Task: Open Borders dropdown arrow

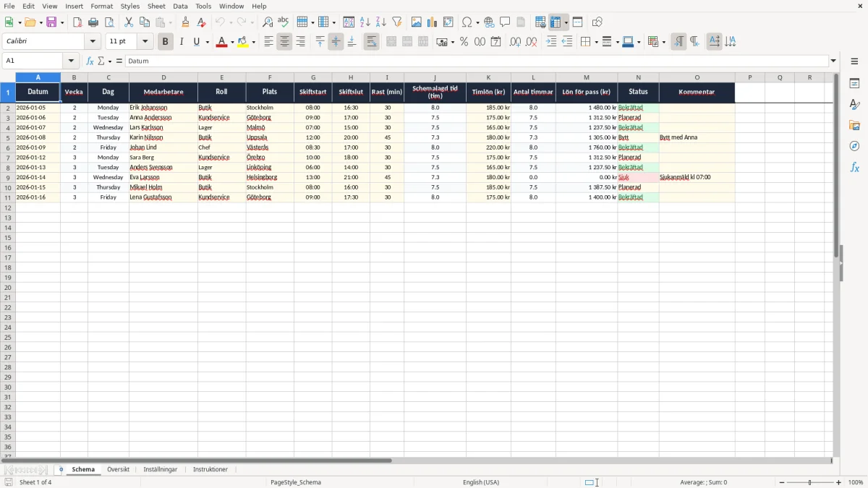Action: [596, 42]
